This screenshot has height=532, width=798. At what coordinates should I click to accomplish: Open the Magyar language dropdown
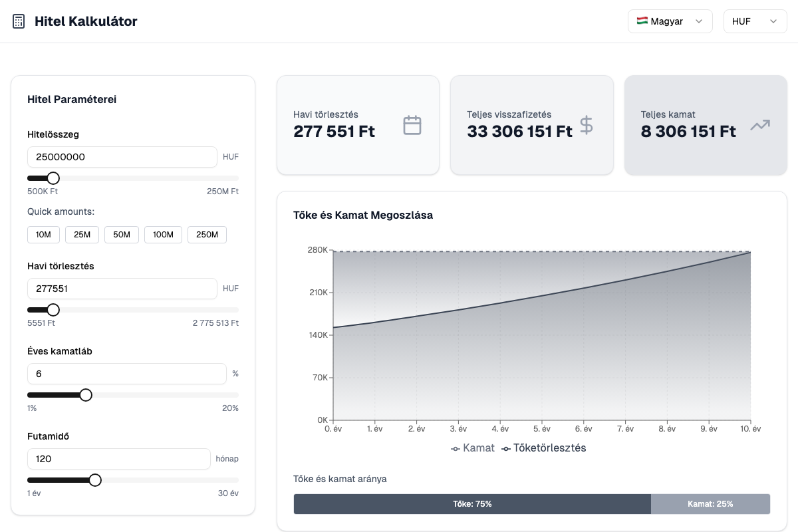(x=670, y=21)
